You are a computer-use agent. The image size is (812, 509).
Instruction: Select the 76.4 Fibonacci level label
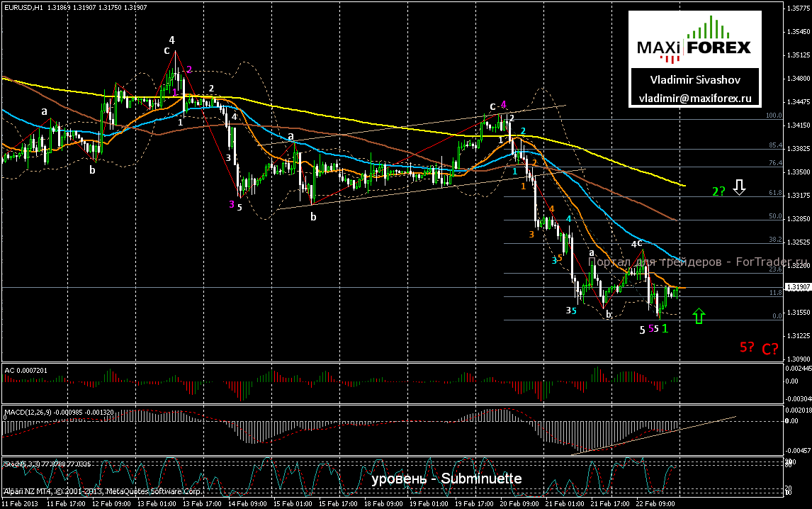(775, 163)
